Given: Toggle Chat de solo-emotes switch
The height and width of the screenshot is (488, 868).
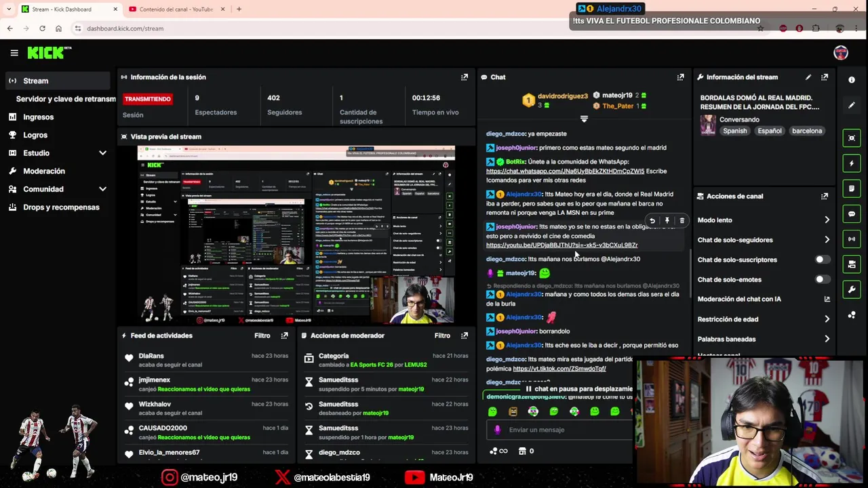Looking at the screenshot, I should pyautogui.click(x=823, y=279).
